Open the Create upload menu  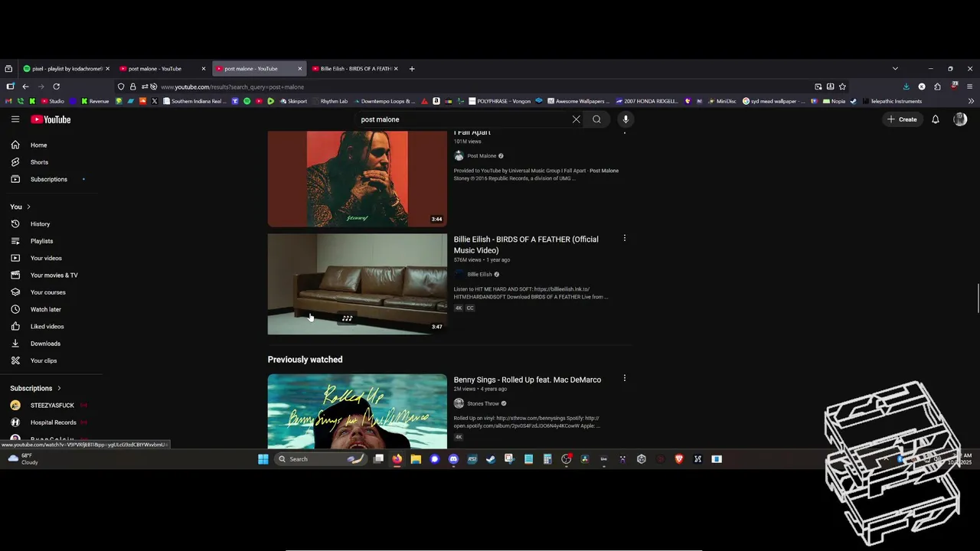tap(902, 119)
